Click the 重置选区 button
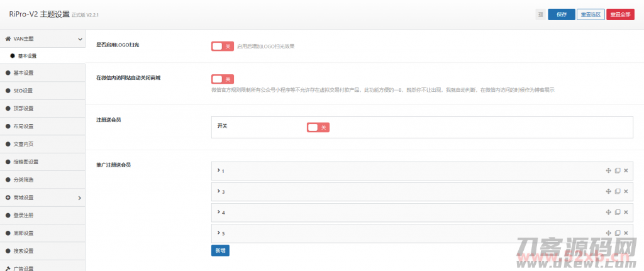This screenshot has height=271, width=644. [590, 14]
